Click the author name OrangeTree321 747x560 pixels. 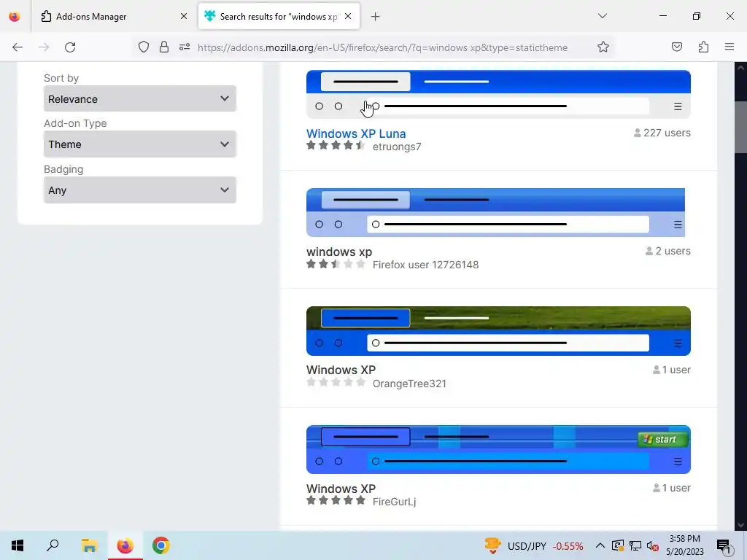pyautogui.click(x=409, y=384)
